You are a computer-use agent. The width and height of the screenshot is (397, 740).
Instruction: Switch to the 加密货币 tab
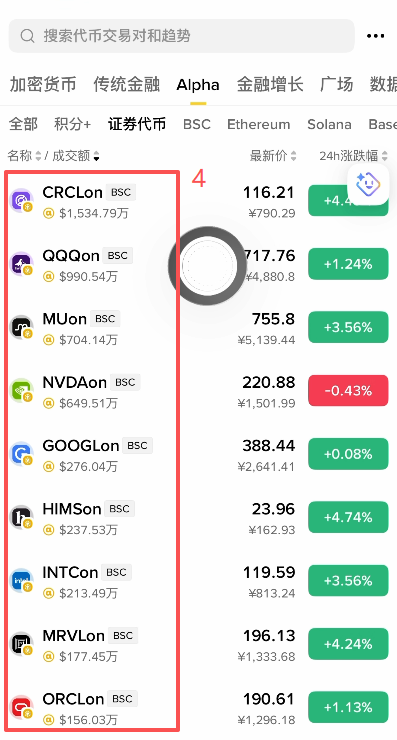(x=43, y=84)
